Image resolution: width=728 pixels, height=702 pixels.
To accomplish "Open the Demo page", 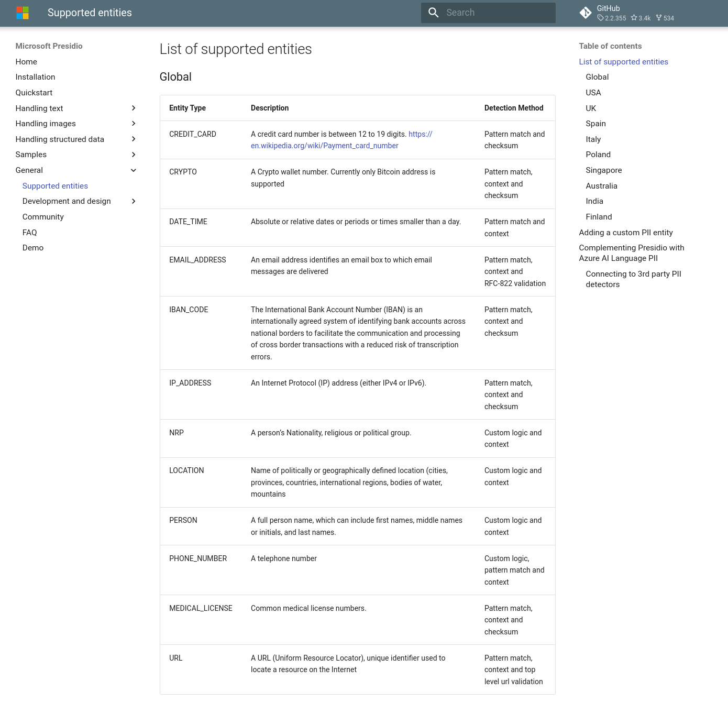I will [x=33, y=248].
